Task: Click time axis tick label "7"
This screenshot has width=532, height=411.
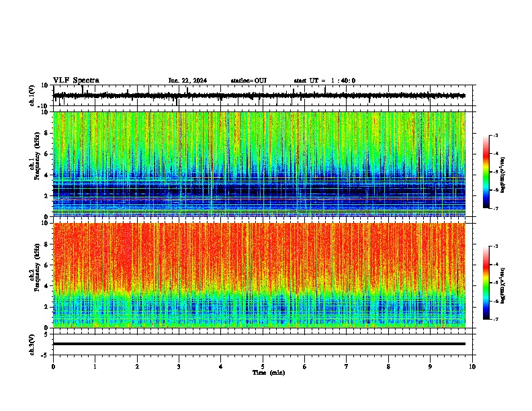Action: 347,367
